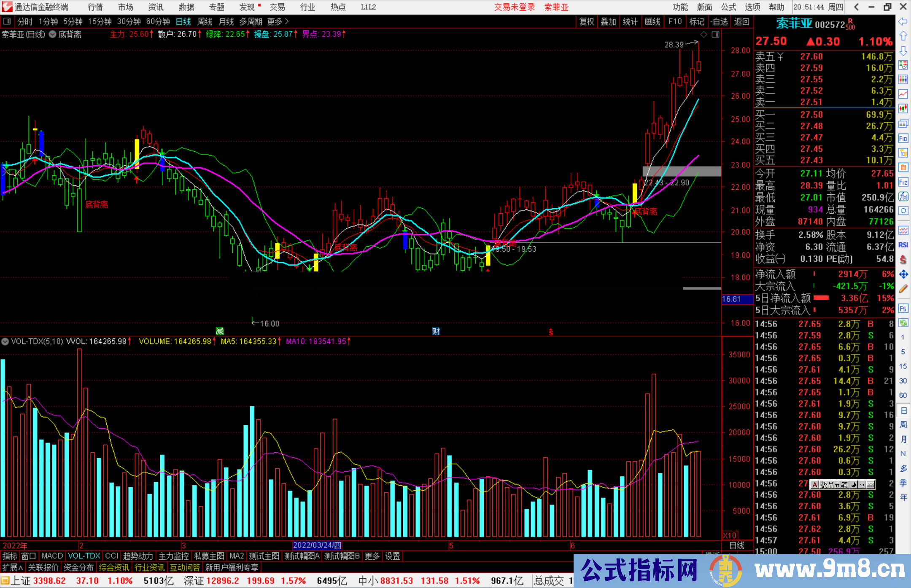Open the 卖五 order book dropdown
The height and width of the screenshot is (588, 911).
coord(780,57)
